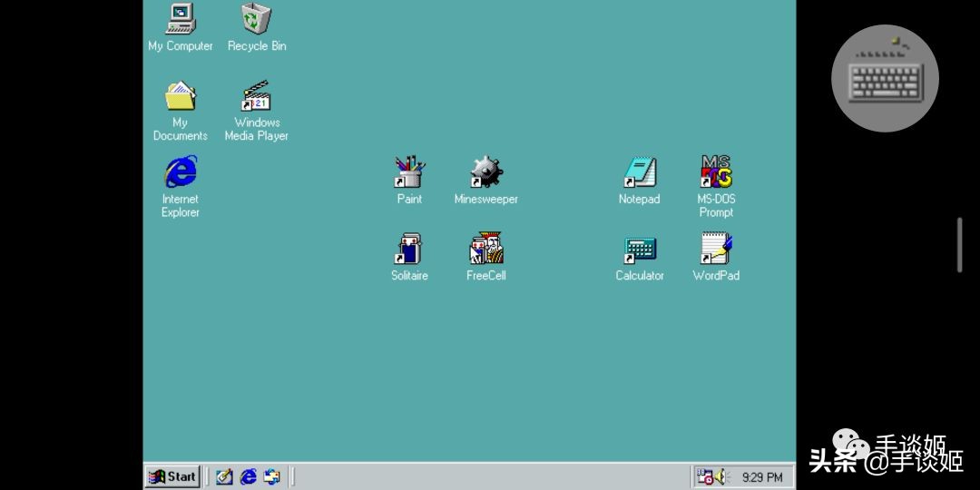Select the Windows Media Player shortcut
Screen dimensions: 980x490
pos(256,97)
